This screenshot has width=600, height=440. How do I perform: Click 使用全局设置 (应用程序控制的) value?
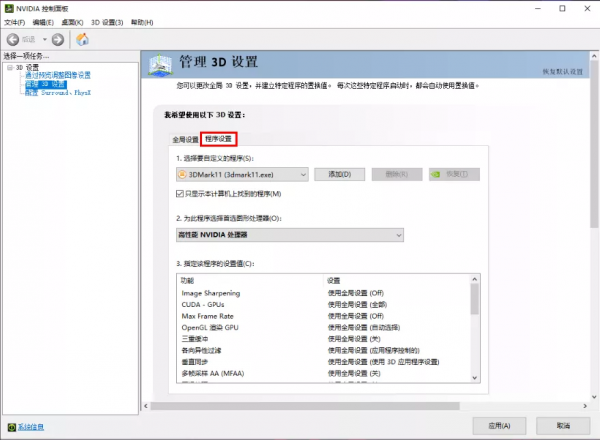tap(374, 350)
